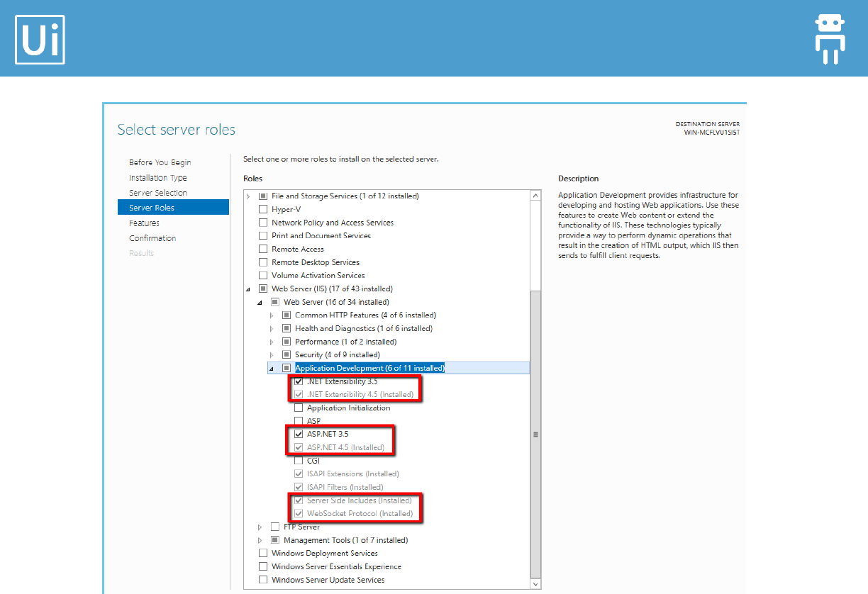Check Windows Server Update Services
This screenshot has height=594, width=868.
click(263, 580)
